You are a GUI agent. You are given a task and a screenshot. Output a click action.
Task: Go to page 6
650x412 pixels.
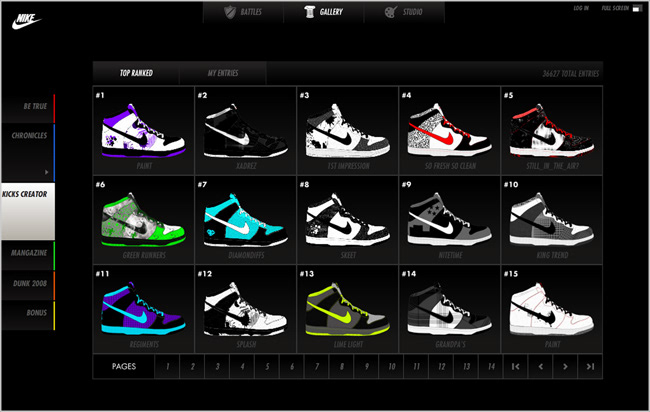pos(291,366)
